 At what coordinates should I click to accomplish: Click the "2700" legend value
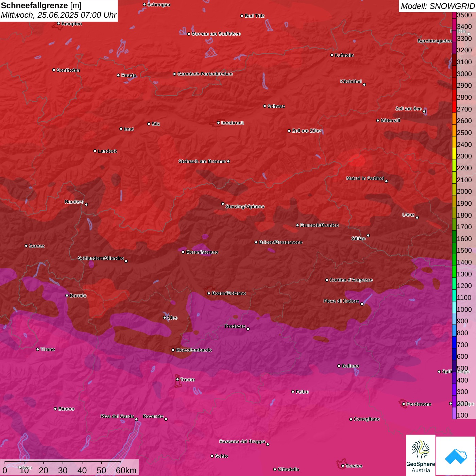(464, 109)
